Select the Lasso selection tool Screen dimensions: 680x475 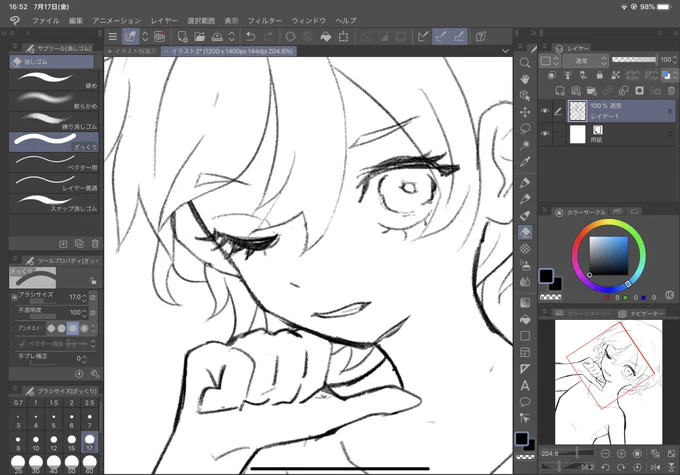click(525, 129)
